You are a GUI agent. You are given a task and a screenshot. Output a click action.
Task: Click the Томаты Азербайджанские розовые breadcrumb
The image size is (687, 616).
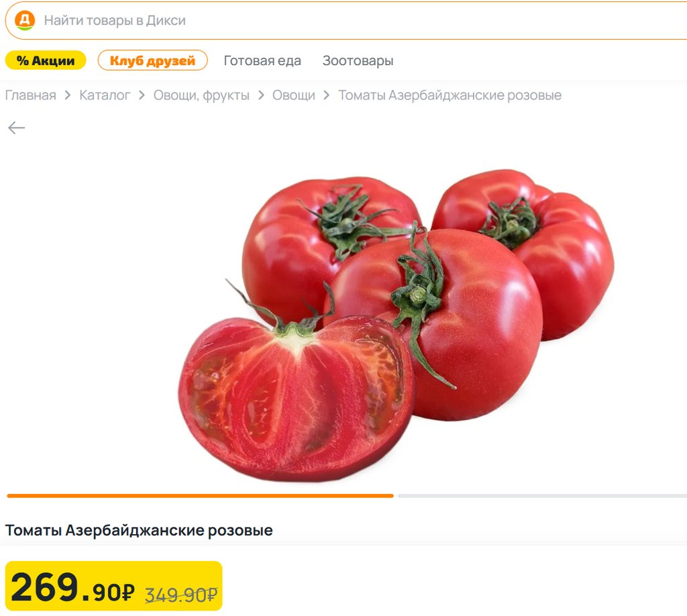click(450, 95)
